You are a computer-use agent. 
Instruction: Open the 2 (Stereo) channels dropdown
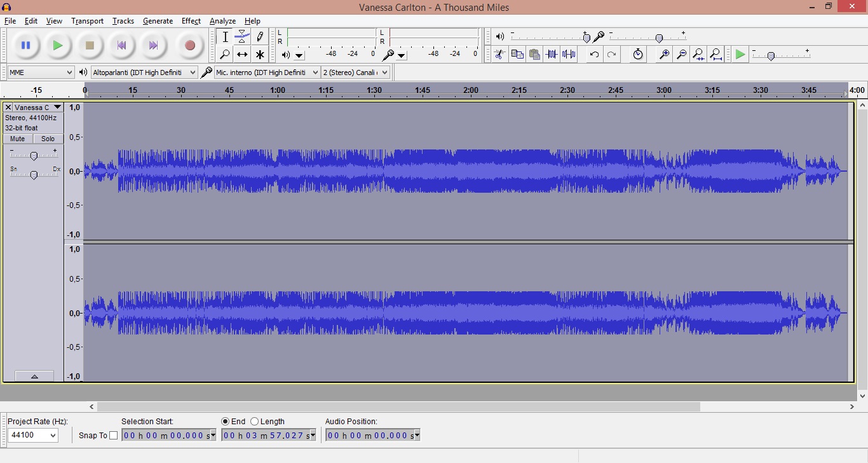point(355,73)
